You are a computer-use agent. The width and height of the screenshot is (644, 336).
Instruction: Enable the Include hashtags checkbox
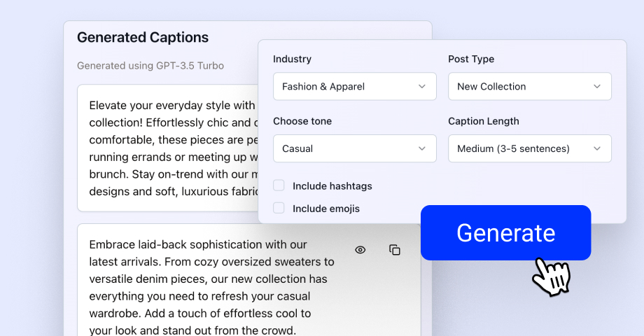tap(279, 185)
